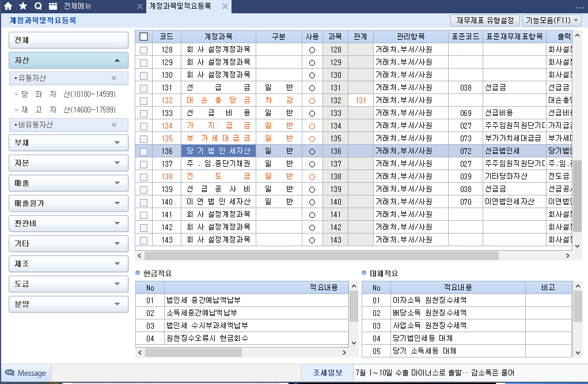This screenshot has width=588, height=384.
Task: Check the box for code 143
Action: click(x=143, y=240)
